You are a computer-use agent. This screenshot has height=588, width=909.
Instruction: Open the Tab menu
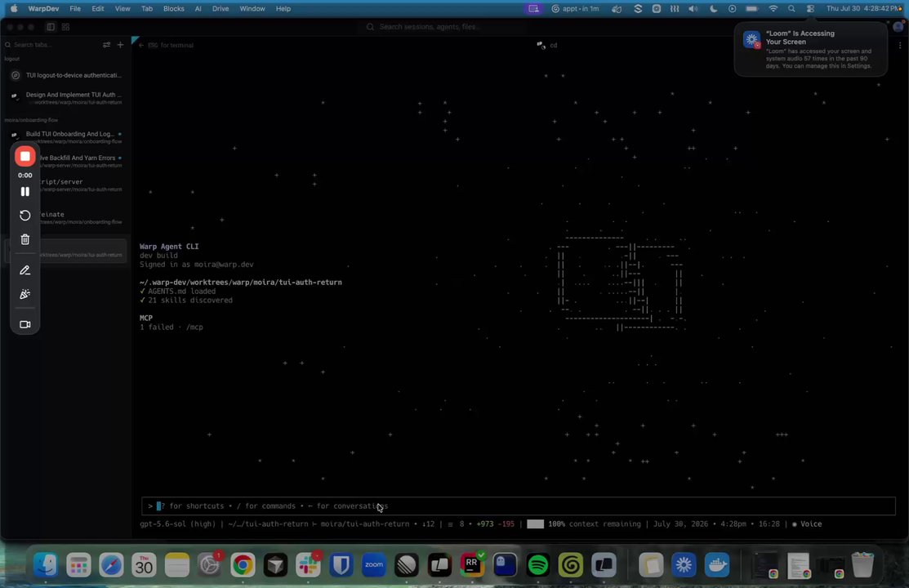click(x=147, y=9)
